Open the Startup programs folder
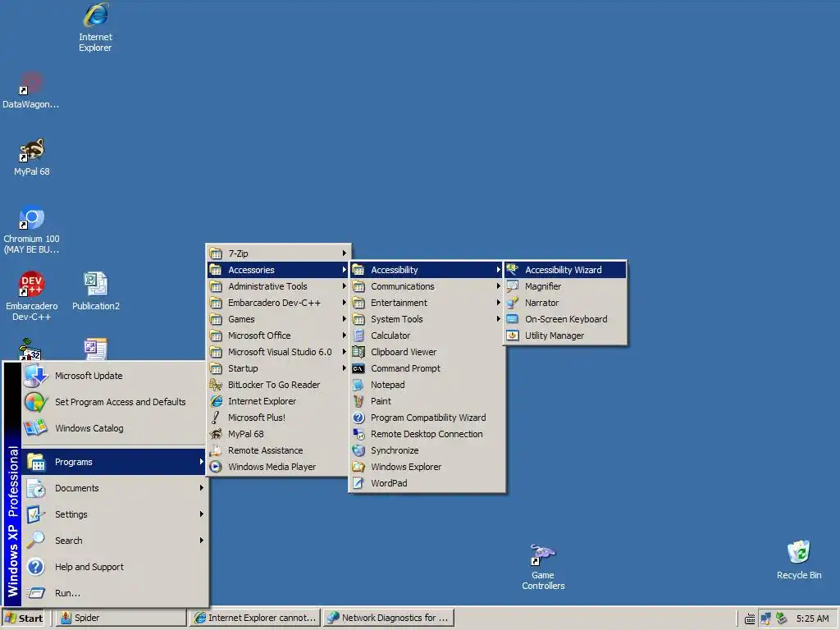840x630 pixels. [x=278, y=368]
